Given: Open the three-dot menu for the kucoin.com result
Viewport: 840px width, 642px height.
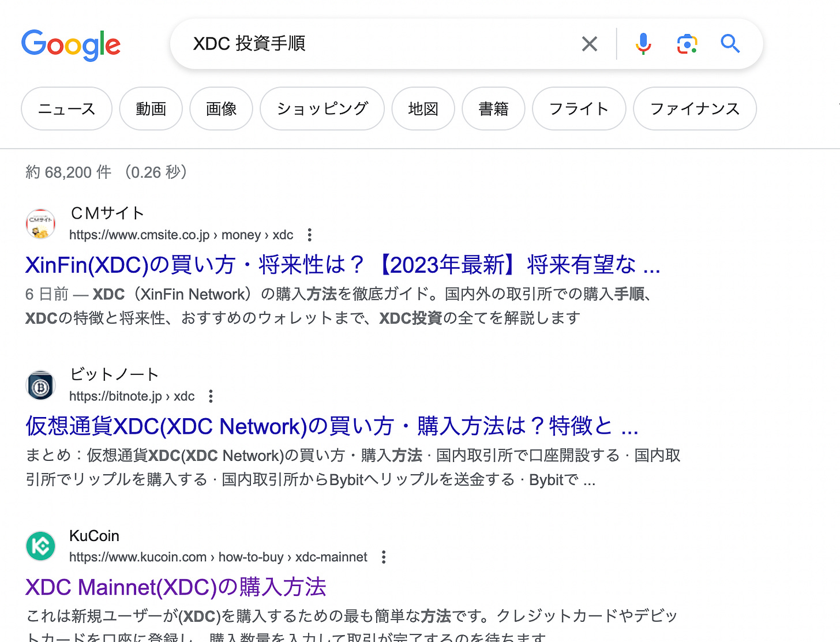Looking at the screenshot, I should 384,557.
